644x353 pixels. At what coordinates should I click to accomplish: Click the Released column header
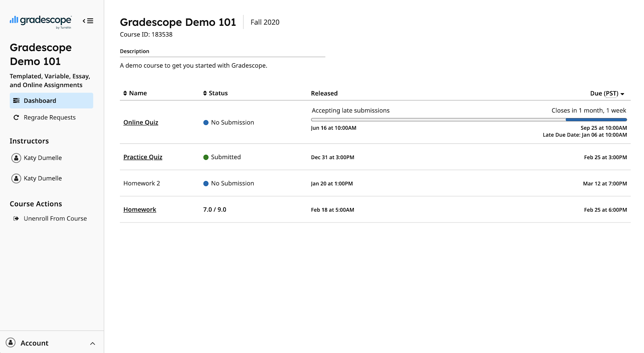point(324,93)
